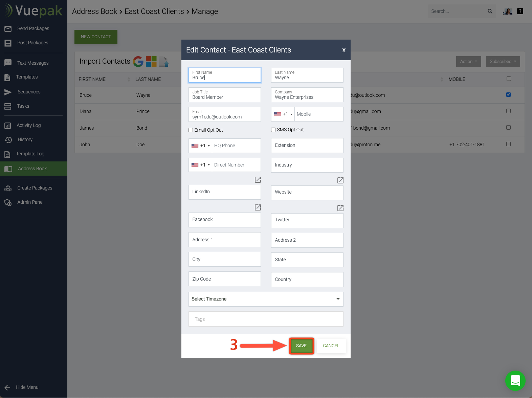The image size is (532, 398).
Task: Save the edited contact
Action: pos(301,346)
